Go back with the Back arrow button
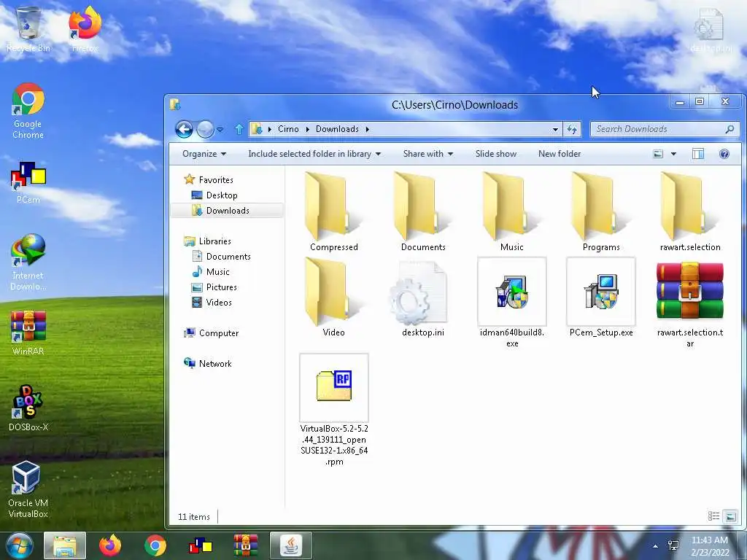747x560 pixels. click(184, 129)
